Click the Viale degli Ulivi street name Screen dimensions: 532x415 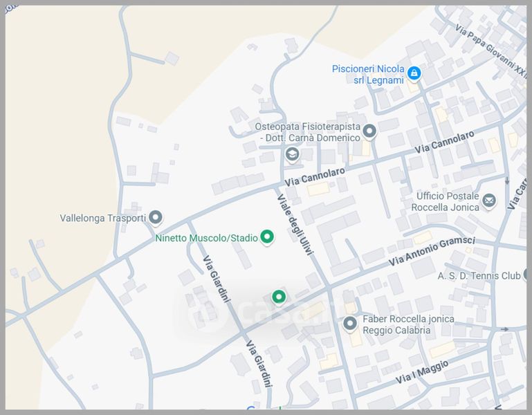click(295, 227)
